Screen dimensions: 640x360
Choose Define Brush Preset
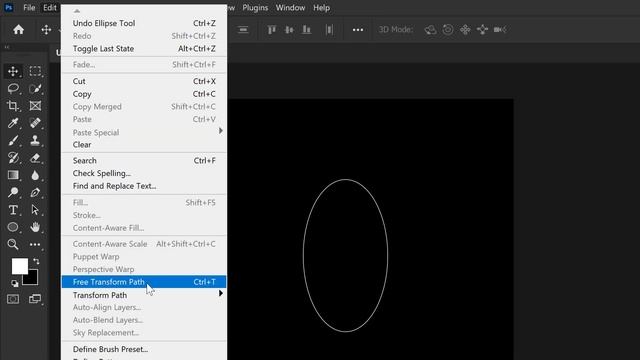click(144, 349)
